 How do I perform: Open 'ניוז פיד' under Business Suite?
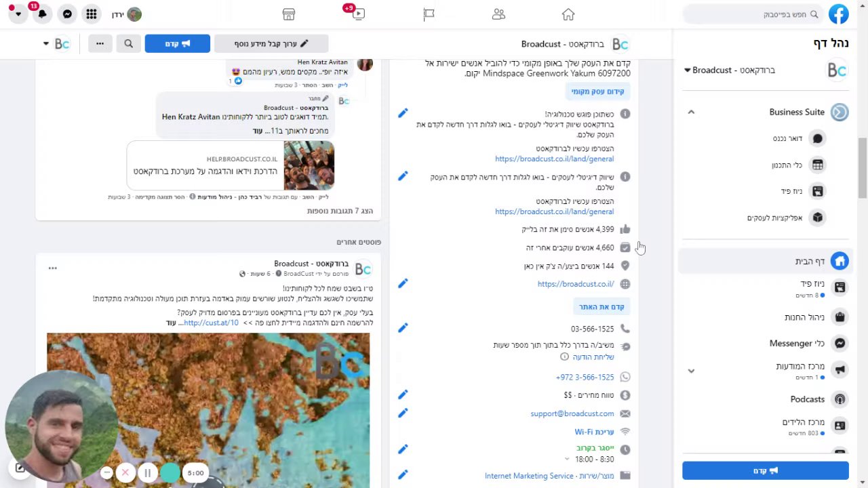point(802,191)
